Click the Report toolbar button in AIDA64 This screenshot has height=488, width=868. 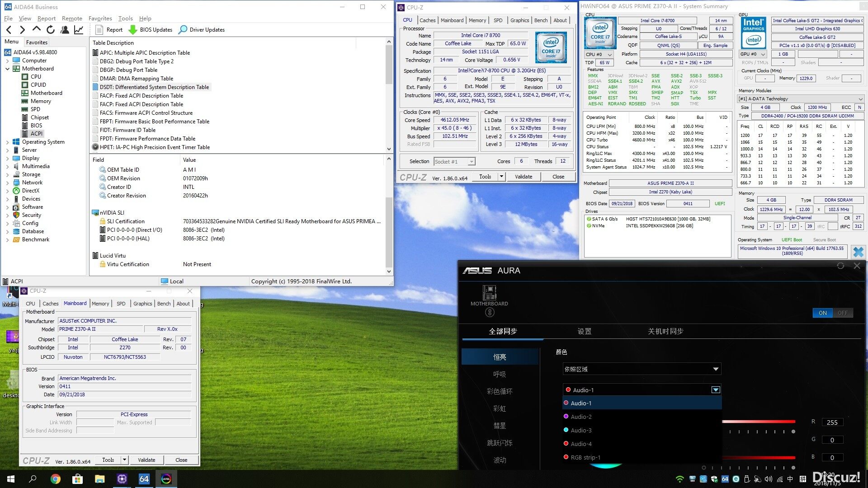click(x=109, y=30)
